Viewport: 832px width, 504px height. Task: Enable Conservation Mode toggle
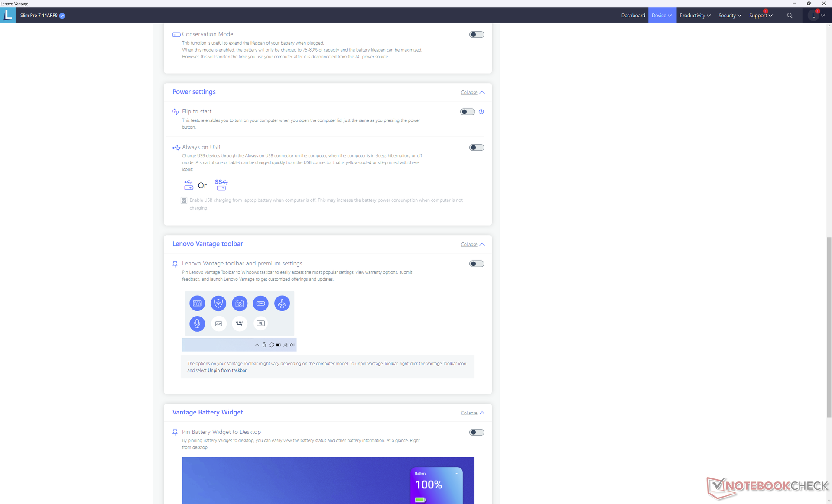click(476, 35)
